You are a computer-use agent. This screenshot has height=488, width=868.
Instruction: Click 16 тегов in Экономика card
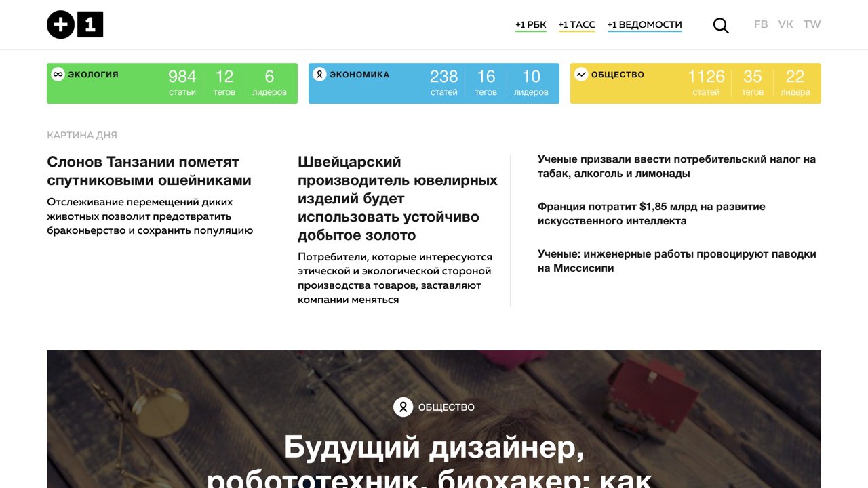click(486, 83)
